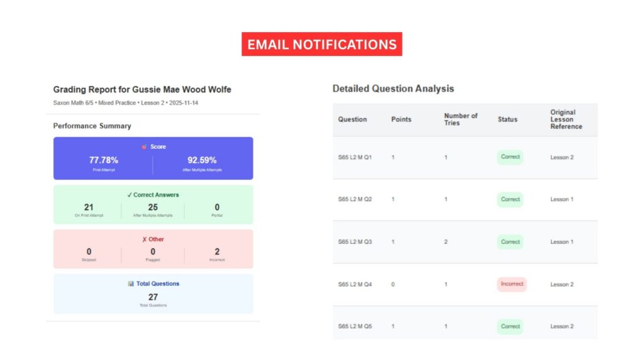Click the 77.78% first attempt score
The image size is (644, 362).
(104, 160)
